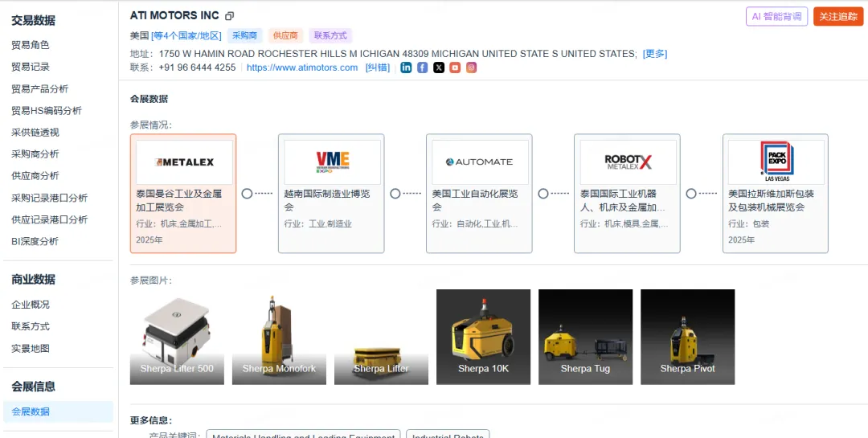Viewport: 868px width, 438px height.
Task: Click the AI 智能背调 button
Action: coord(776,17)
